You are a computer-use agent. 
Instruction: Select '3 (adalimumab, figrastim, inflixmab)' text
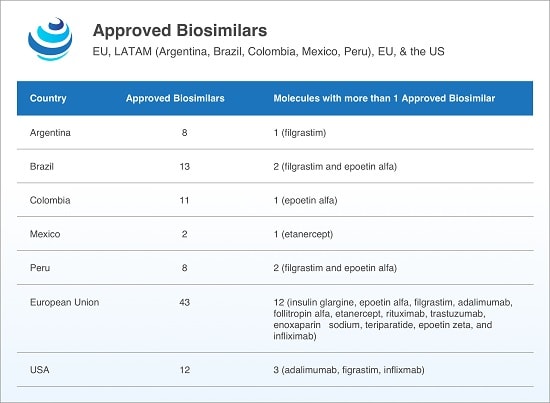[x=349, y=370]
